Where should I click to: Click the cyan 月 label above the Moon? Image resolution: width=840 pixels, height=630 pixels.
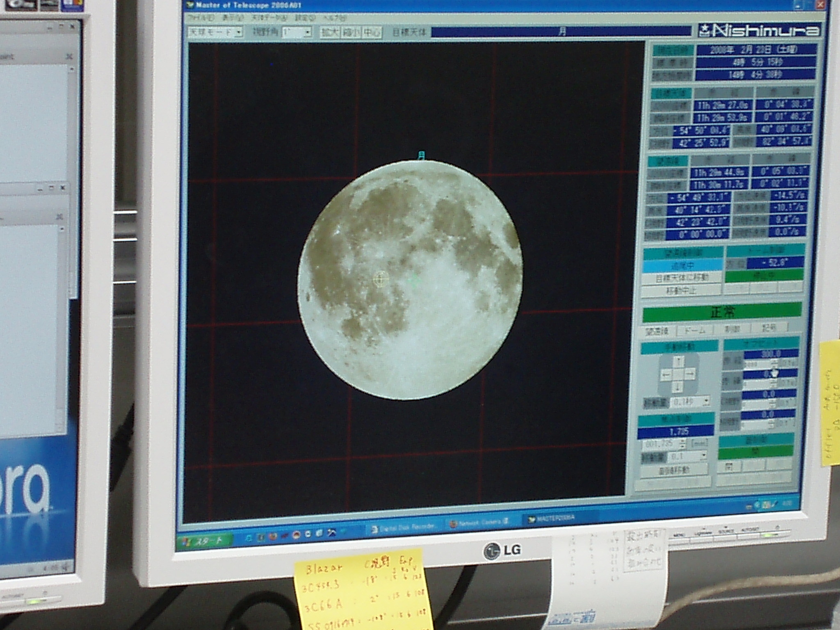coord(421,155)
